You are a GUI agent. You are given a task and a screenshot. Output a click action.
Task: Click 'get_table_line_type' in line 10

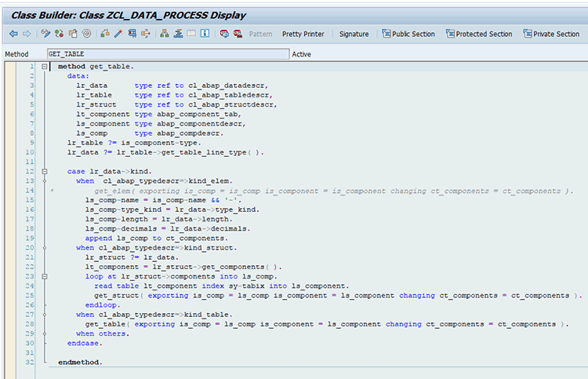click(x=204, y=152)
